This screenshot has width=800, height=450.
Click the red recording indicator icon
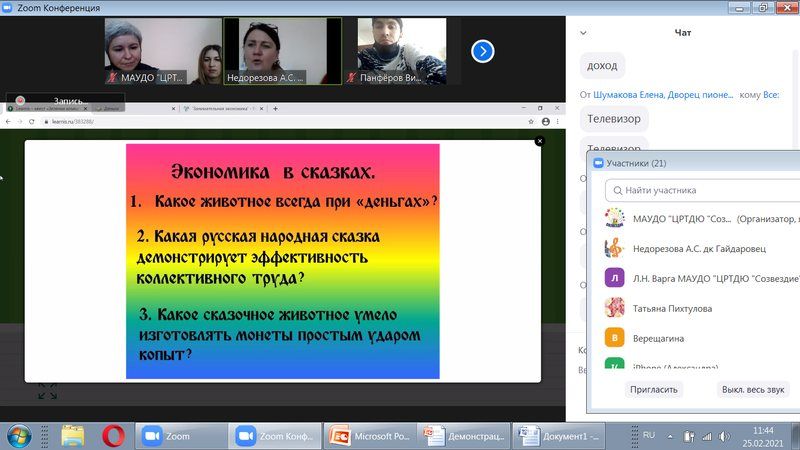pyautogui.click(x=20, y=100)
